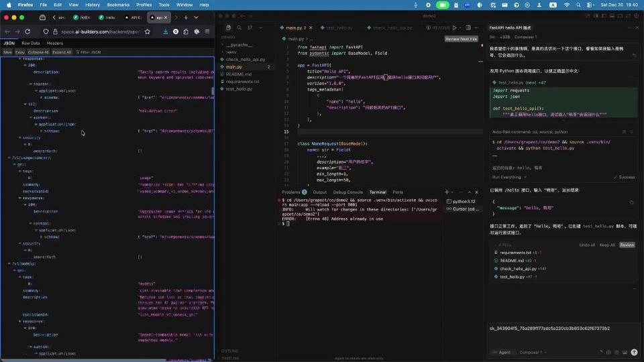
Task: Click the site lock padlock icon
Action: coord(55,32)
